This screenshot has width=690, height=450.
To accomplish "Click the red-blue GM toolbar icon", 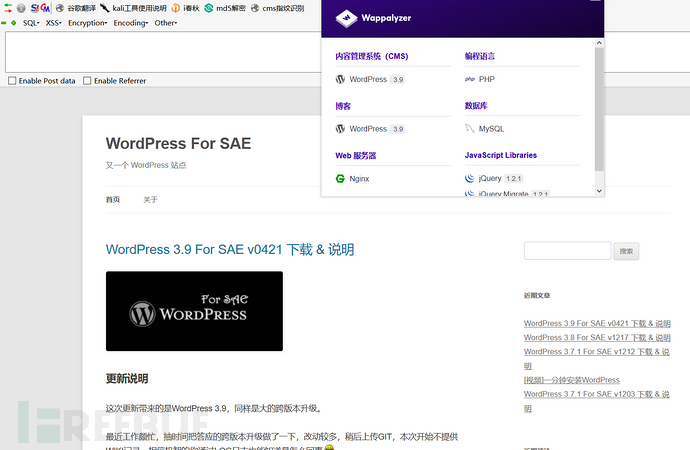I will coord(45,8).
